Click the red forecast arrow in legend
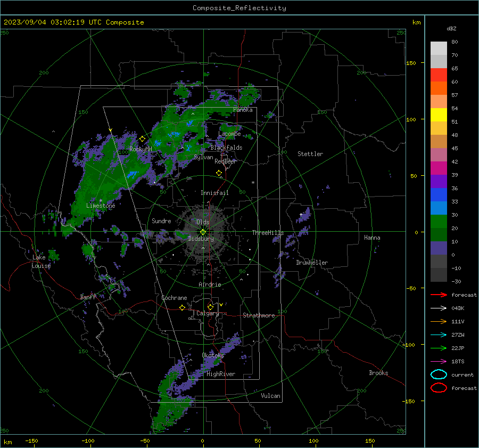Screen dimensions: 479x448 pyautogui.click(x=439, y=295)
